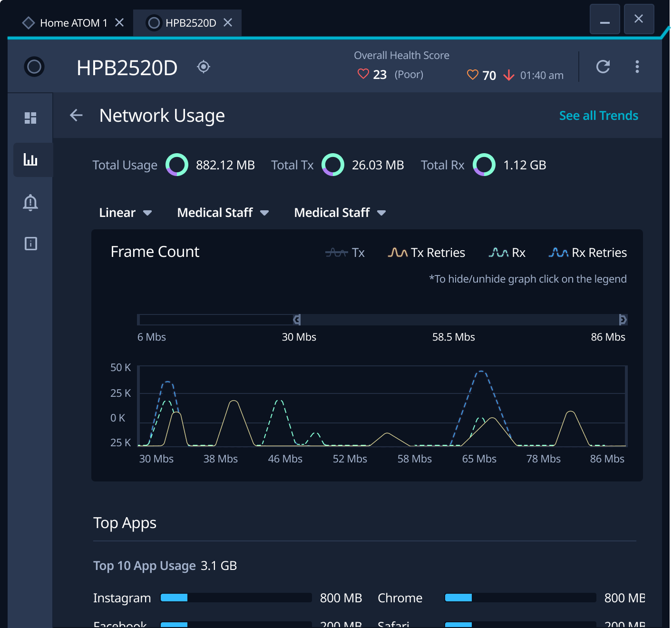Expand the first Medical Staff dropdown
The height and width of the screenshot is (628, 672).
pyautogui.click(x=223, y=213)
